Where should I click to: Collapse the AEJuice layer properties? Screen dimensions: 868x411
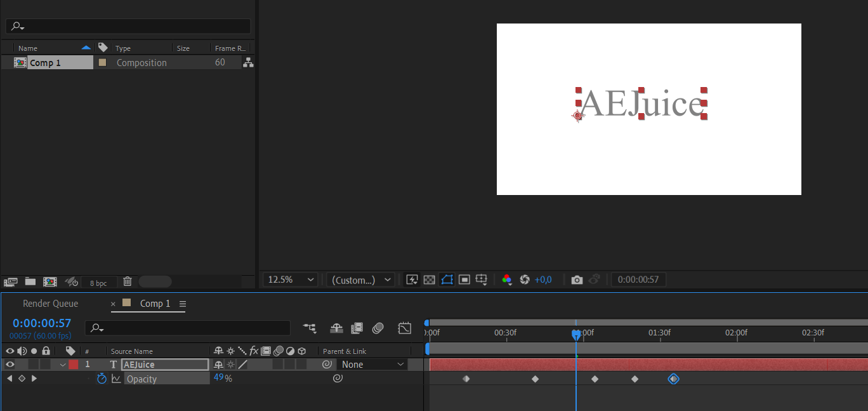pyautogui.click(x=62, y=365)
